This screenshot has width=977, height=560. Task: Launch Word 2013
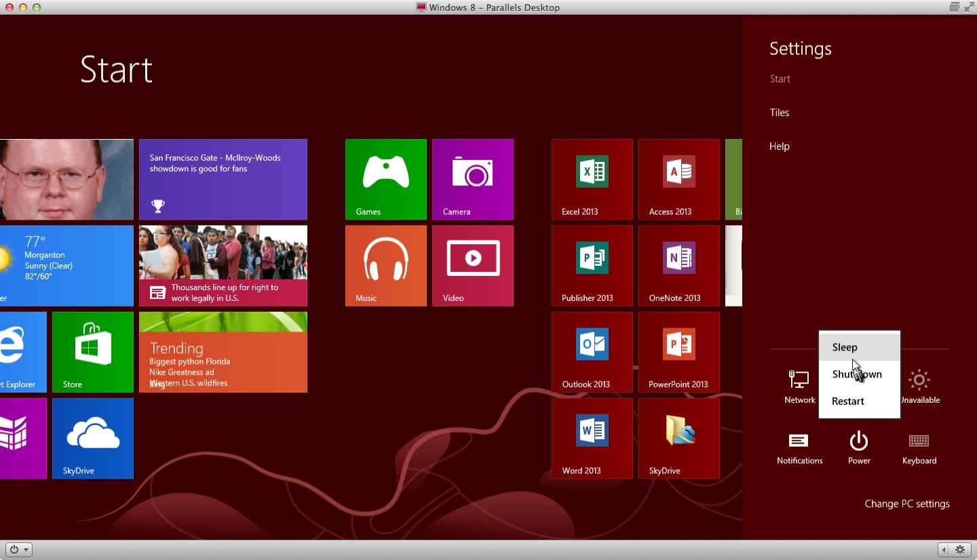click(x=592, y=438)
